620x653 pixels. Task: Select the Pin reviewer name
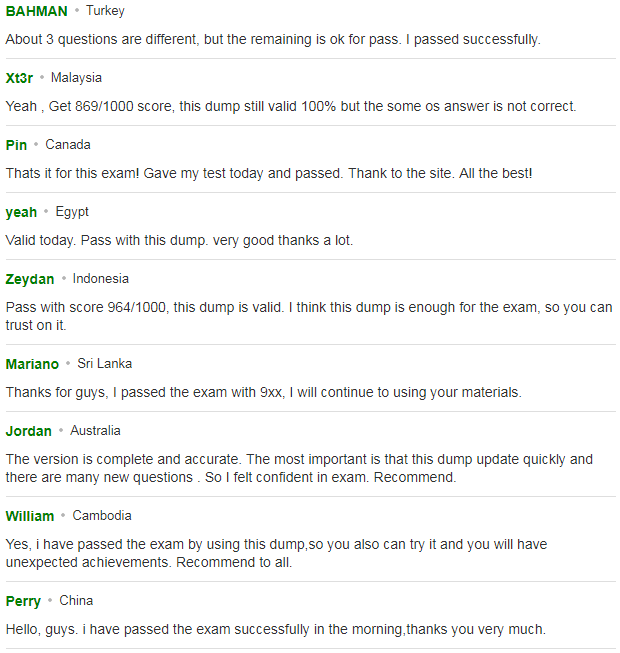pos(16,145)
